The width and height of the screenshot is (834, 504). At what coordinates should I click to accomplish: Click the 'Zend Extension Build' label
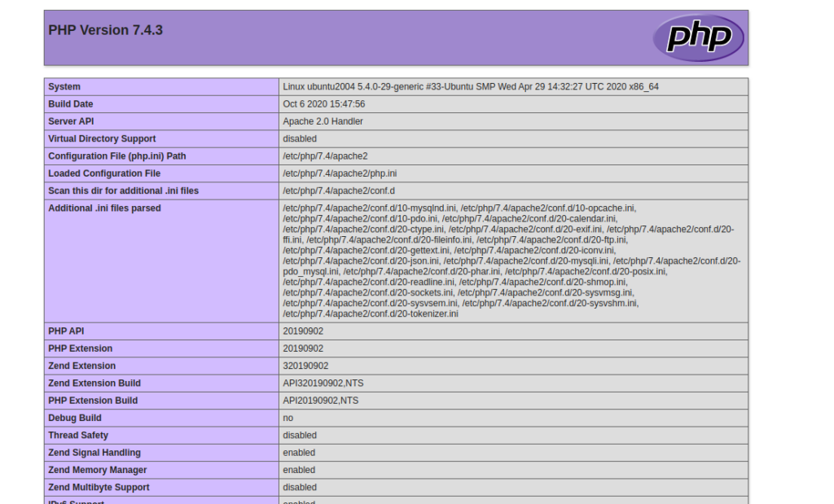point(94,383)
